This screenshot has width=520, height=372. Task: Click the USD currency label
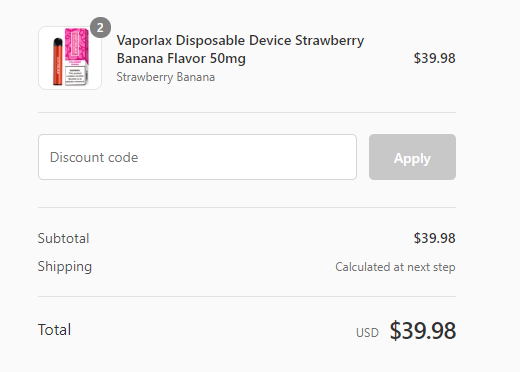pos(367,333)
